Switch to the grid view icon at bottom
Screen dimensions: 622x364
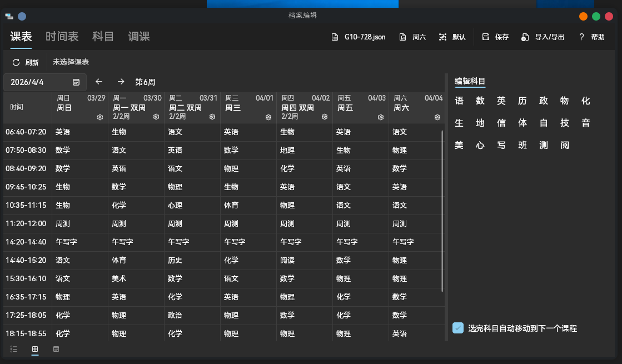[35, 349]
